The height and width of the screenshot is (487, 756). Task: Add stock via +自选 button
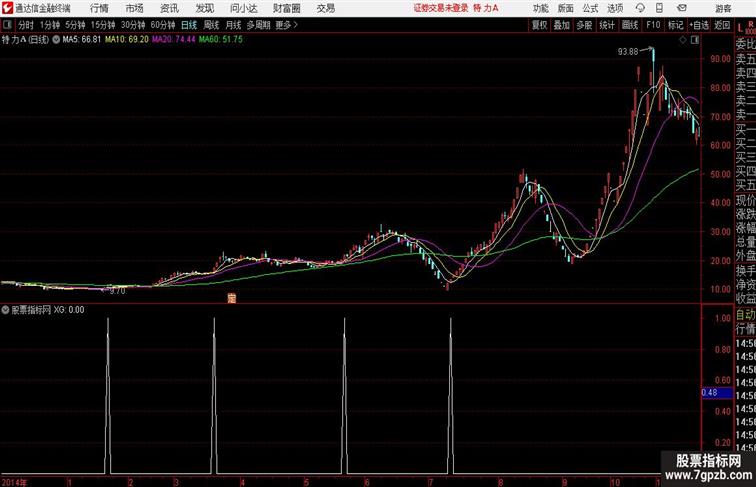699,25
